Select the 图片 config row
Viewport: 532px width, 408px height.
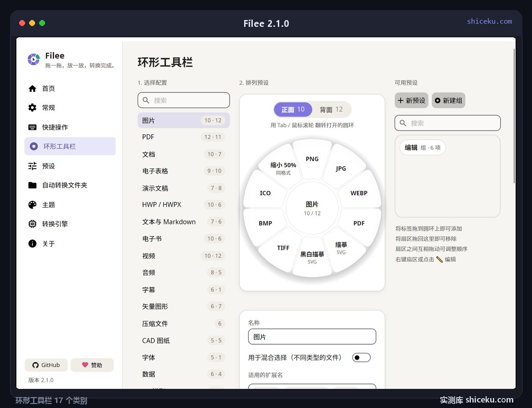(x=184, y=120)
